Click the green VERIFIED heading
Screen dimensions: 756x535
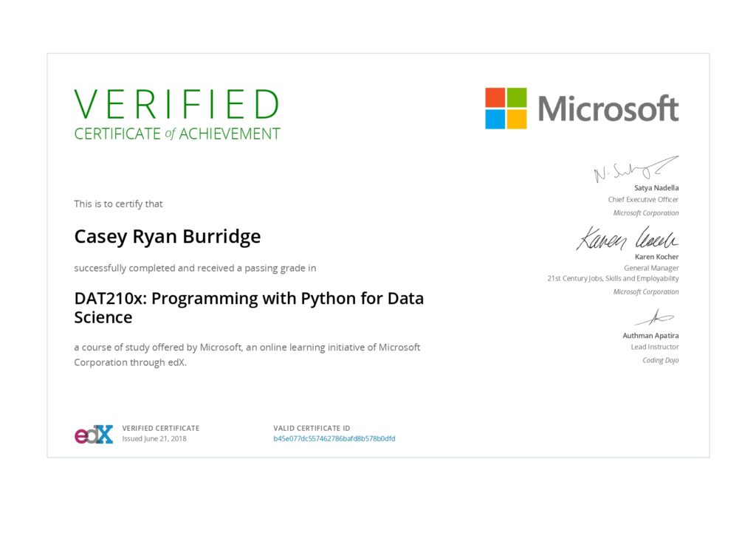click(176, 105)
